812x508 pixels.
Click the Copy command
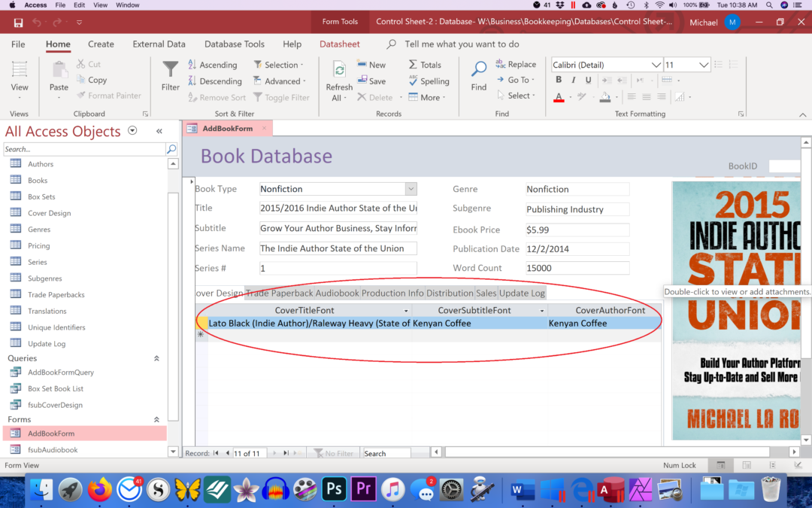[92, 80]
